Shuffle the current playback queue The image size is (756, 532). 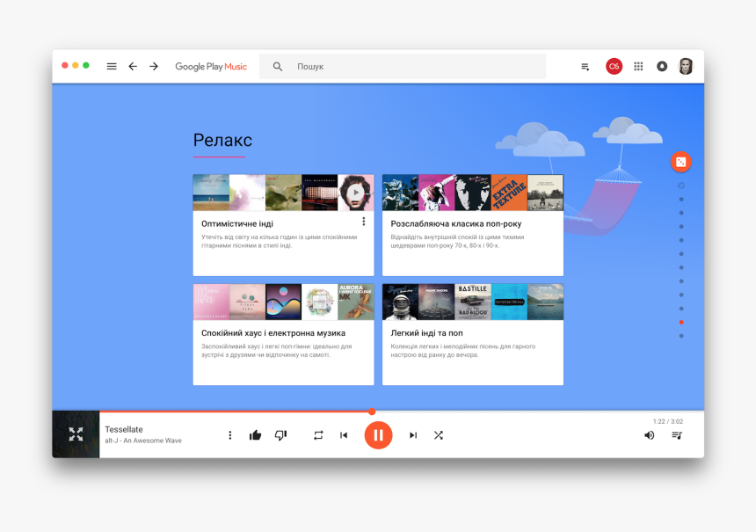click(x=439, y=434)
